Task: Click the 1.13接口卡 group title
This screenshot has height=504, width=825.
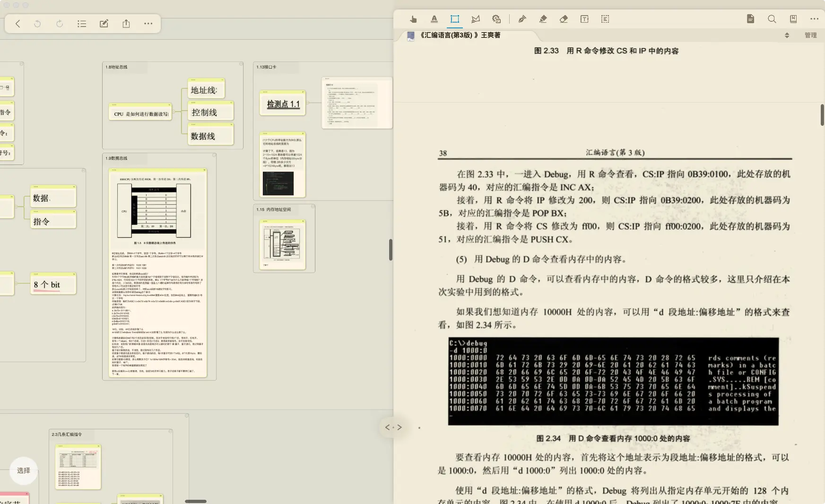Action: 266,67
